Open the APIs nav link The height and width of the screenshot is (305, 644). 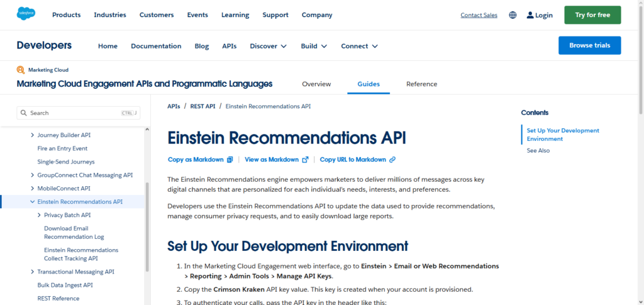229,46
